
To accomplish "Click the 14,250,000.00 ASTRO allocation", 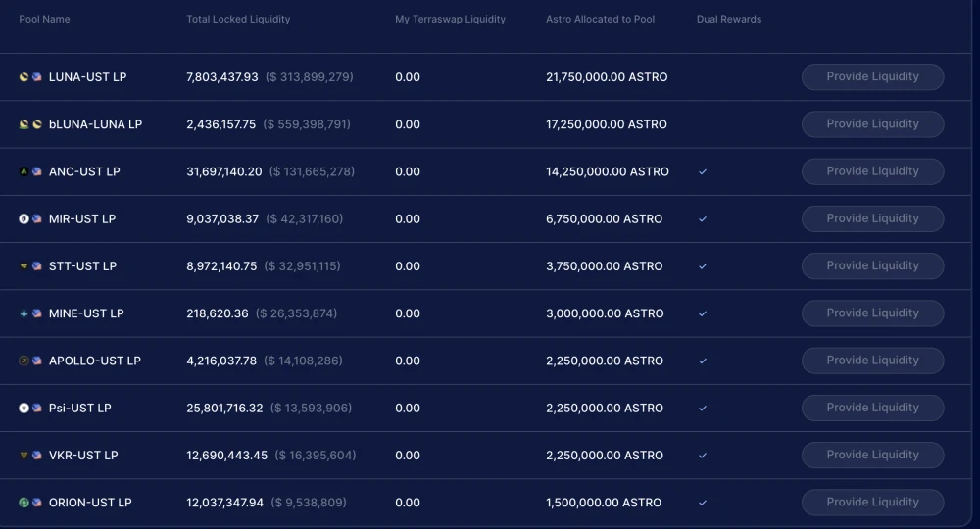I will pyautogui.click(x=608, y=171).
